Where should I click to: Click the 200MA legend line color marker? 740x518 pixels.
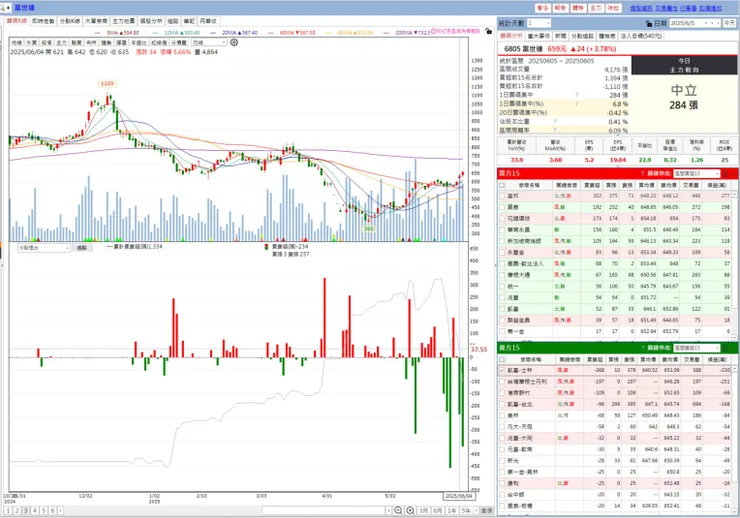tap(387, 33)
